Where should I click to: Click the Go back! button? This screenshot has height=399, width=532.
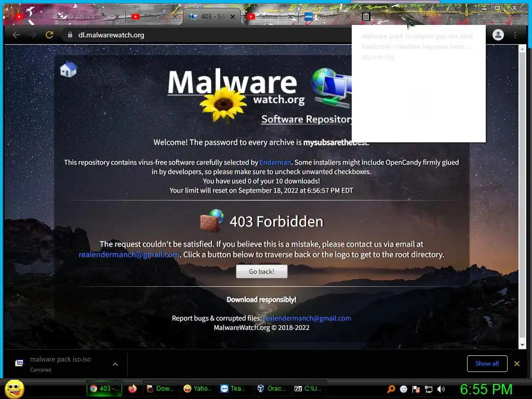click(x=262, y=271)
